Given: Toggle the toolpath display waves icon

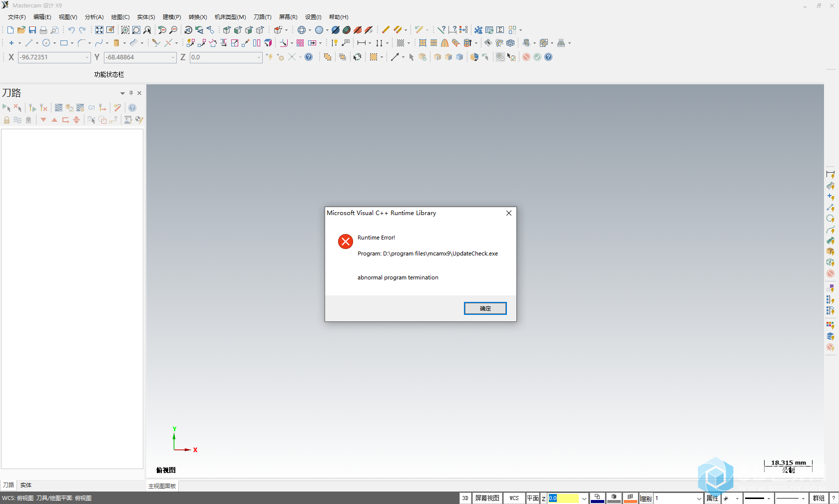Looking at the screenshot, I should coord(17,120).
